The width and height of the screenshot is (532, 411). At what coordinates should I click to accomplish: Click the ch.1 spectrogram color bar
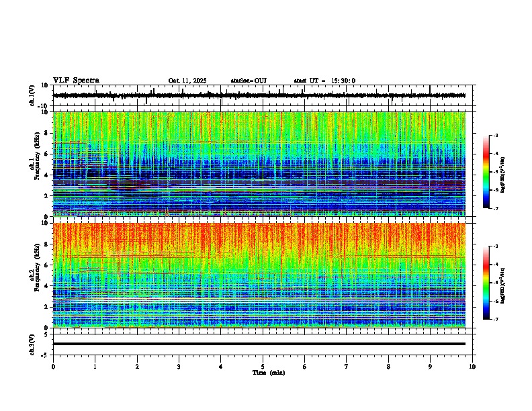(486, 172)
